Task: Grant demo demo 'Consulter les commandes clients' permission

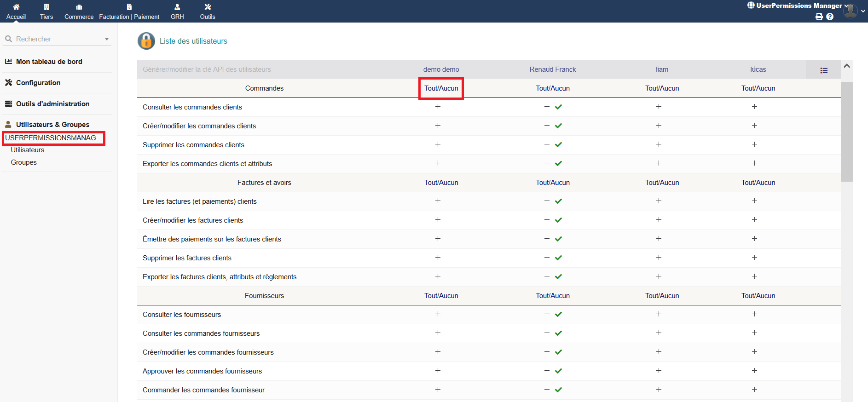Action: point(438,107)
